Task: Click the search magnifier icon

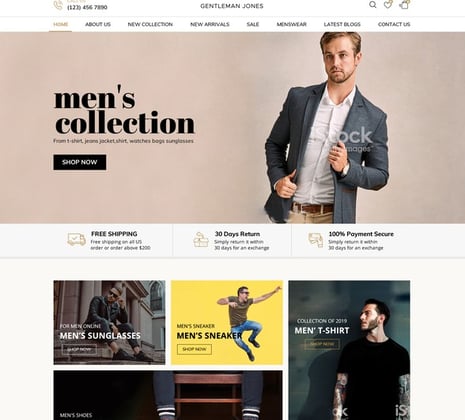Action: click(373, 5)
